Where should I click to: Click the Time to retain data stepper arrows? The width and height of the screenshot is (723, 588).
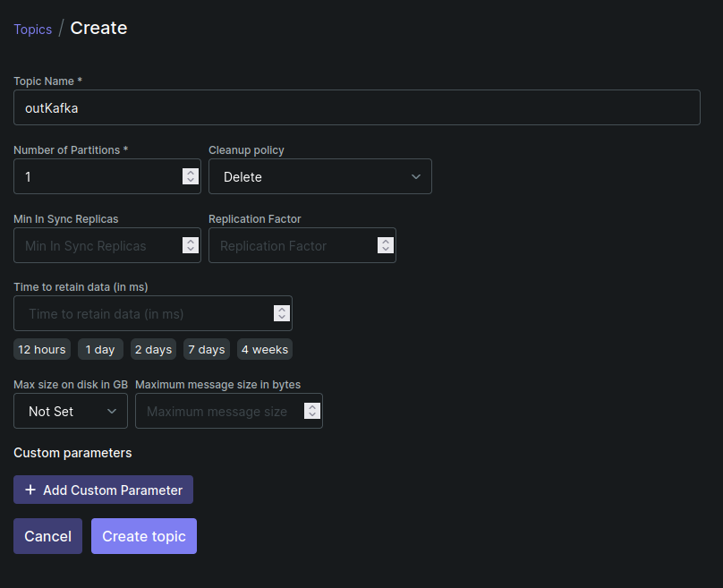coord(281,313)
